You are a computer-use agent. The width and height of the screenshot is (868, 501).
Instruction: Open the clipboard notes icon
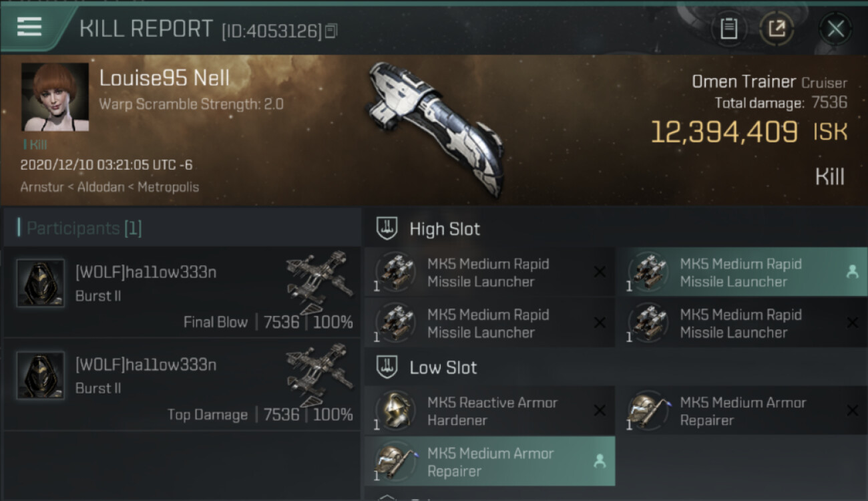click(728, 29)
